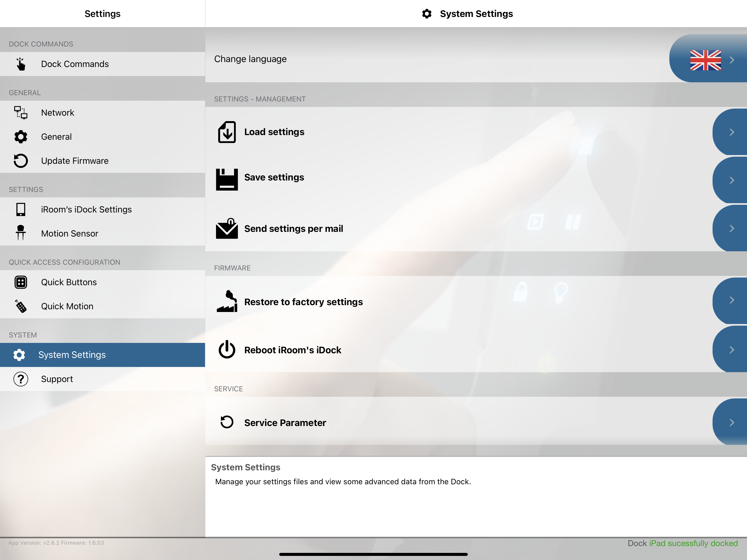747x560 pixels.
Task: Select General in the sidebar
Action: click(x=103, y=137)
